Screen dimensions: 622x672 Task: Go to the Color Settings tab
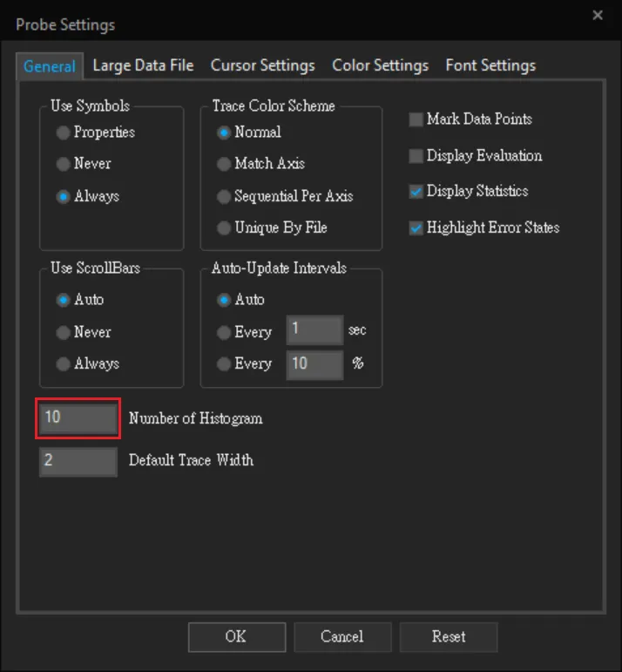pyautogui.click(x=380, y=65)
